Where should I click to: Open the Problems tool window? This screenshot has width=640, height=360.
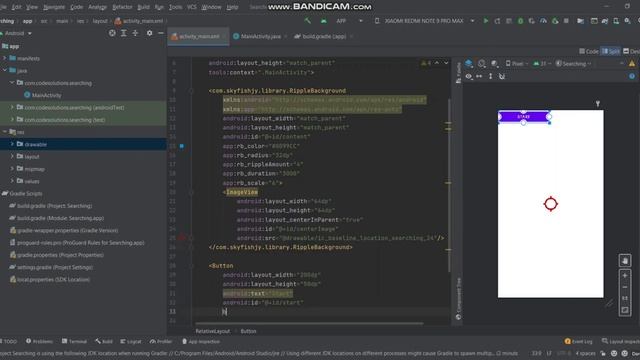(40, 341)
